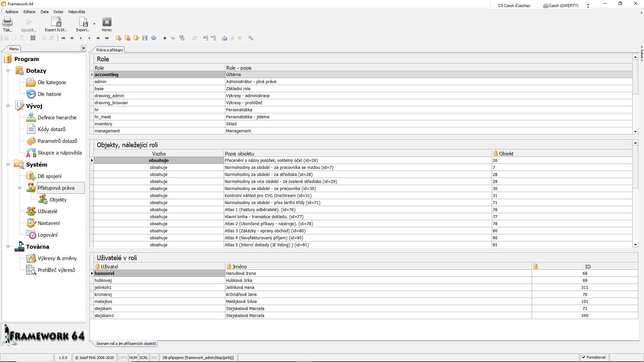Skip forward one page of records
The height and width of the screenshot is (362, 644).
(x=98, y=38)
